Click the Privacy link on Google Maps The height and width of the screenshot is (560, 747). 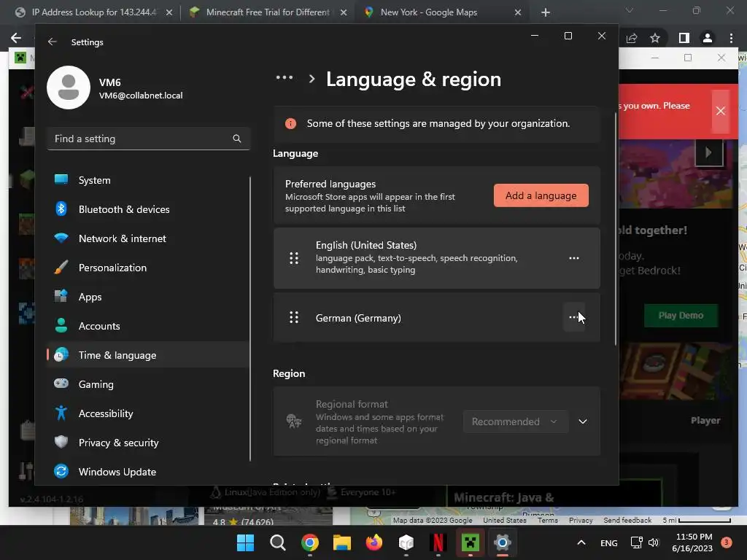[581, 521]
